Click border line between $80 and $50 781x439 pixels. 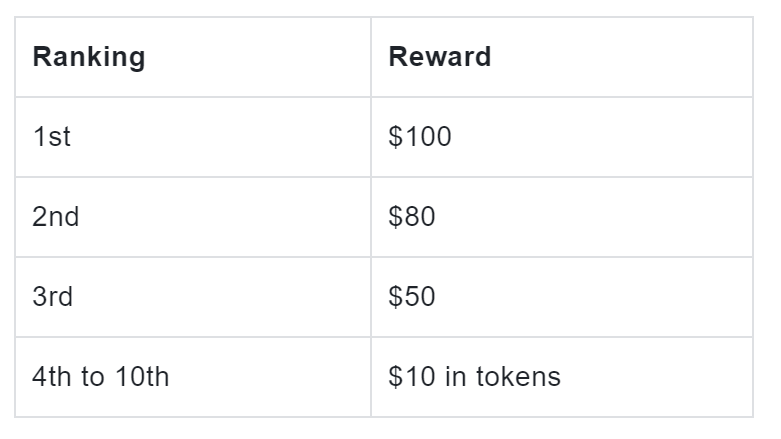click(x=560, y=257)
